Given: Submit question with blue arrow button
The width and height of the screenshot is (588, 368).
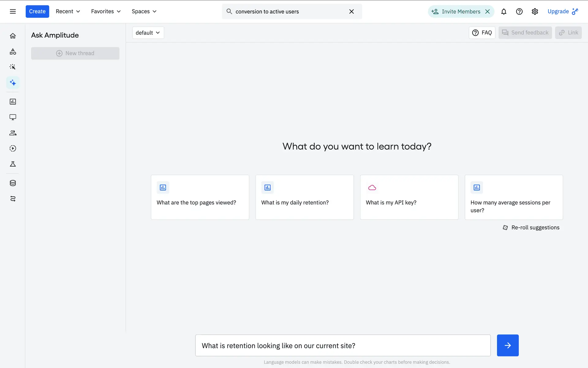Looking at the screenshot, I should (x=507, y=345).
